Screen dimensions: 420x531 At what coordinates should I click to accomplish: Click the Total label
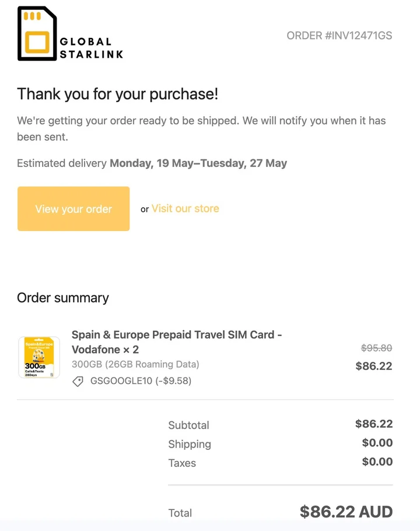click(180, 513)
